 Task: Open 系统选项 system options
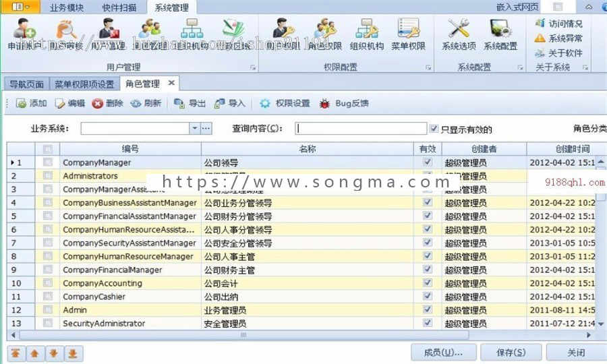click(x=459, y=35)
